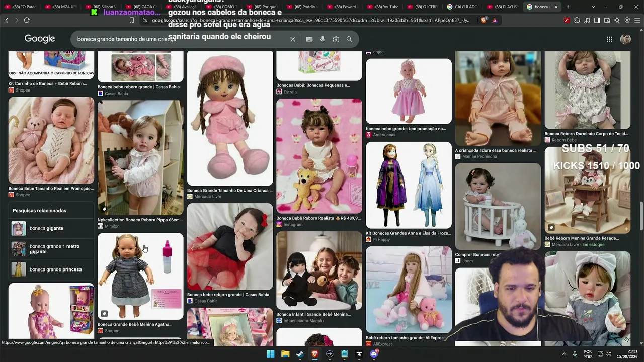The height and width of the screenshot is (362, 644).
Task: Reload the current page
Action: pyautogui.click(x=27, y=20)
